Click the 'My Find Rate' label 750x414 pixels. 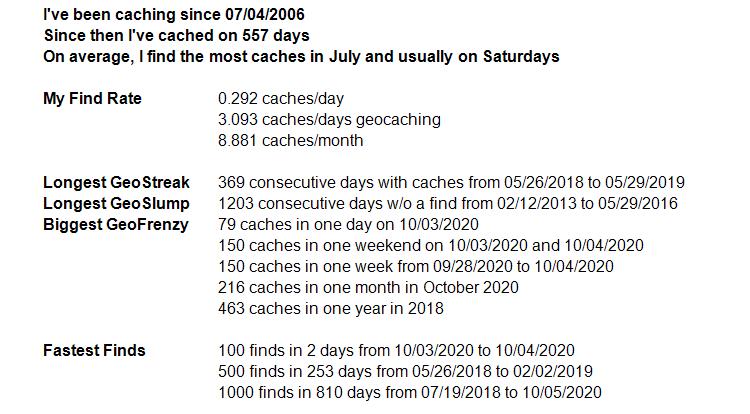tap(92, 98)
